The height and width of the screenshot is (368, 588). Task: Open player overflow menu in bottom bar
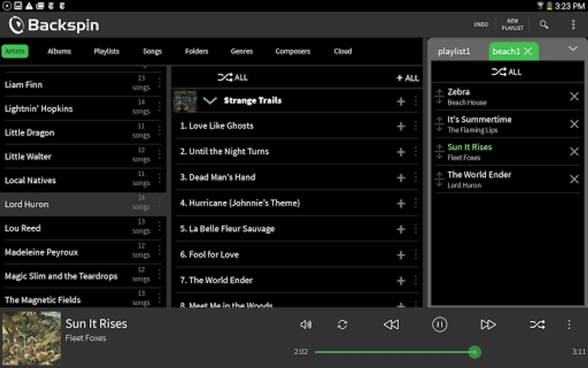pyautogui.click(x=569, y=325)
